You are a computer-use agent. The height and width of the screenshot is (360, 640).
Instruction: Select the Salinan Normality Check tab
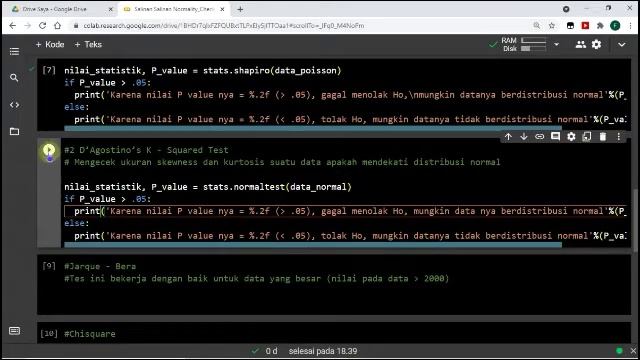[173, 9]
